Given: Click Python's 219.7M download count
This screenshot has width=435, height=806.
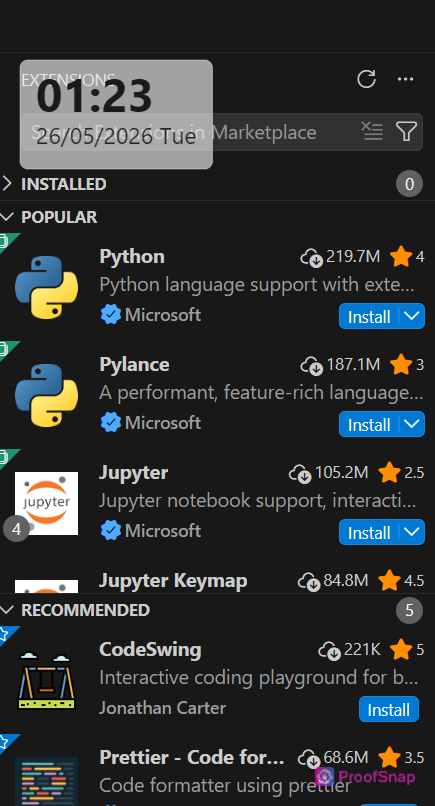Looking at the screenshot, I should [353, 256].
